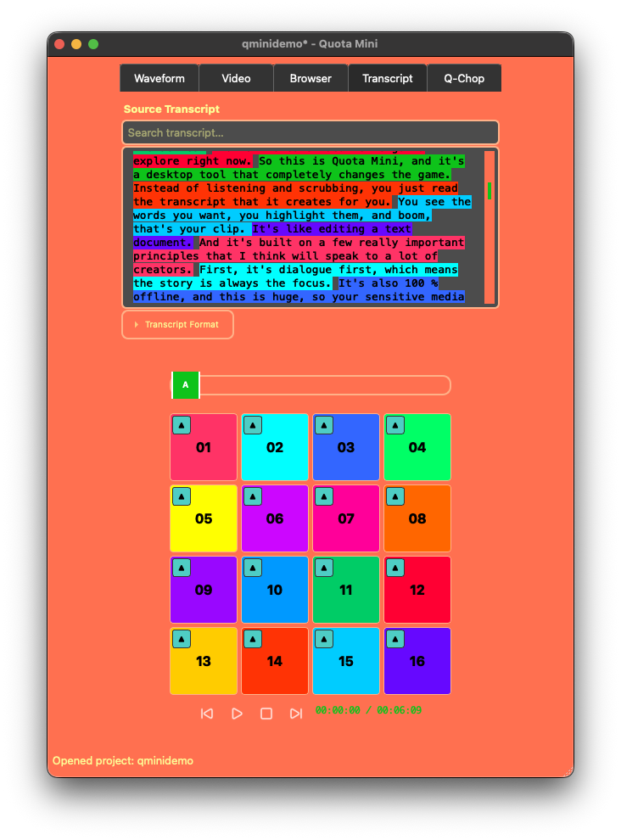This screenshot has width=621, height=840.
Task: Switch to the Video tab
Action: coord(237,78)
